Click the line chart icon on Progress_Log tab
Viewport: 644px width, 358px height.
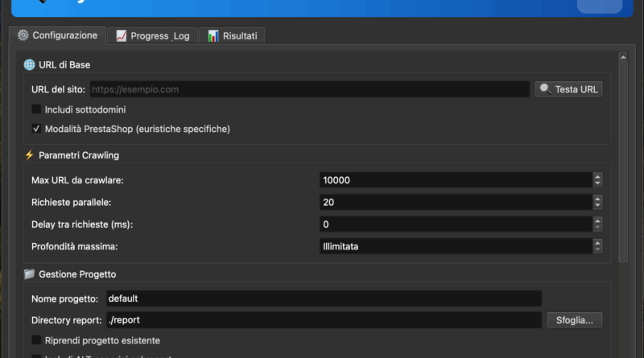click(121, 36)
